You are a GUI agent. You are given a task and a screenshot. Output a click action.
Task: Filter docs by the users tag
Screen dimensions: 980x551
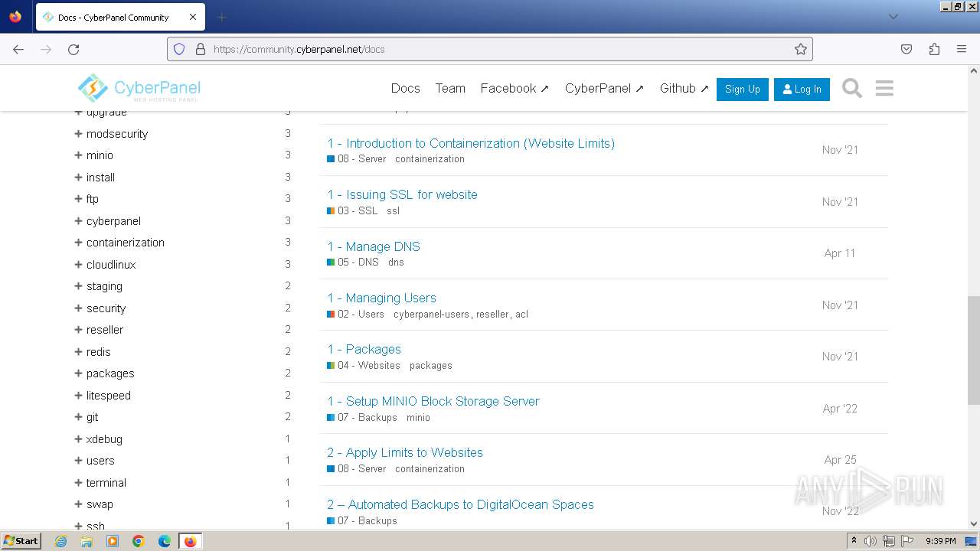100,460
